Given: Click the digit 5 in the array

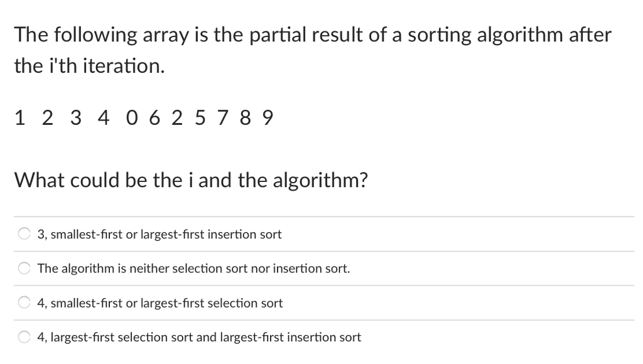Looking at the screenshot, I should pos(200,118).
